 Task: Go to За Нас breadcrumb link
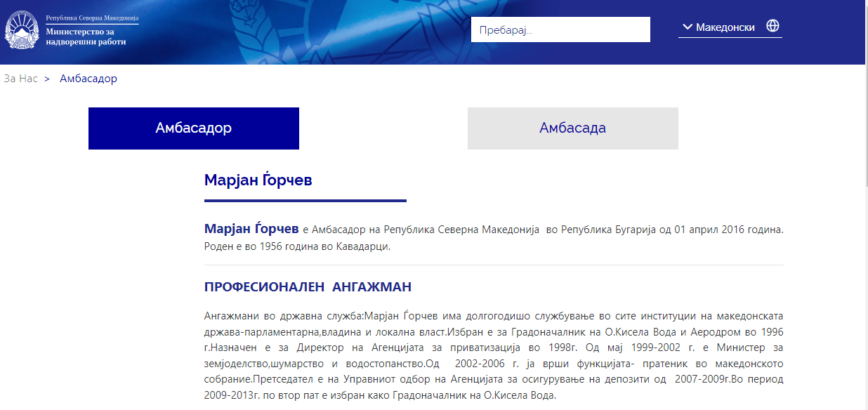pyautogui.click(x=20, y=79)
